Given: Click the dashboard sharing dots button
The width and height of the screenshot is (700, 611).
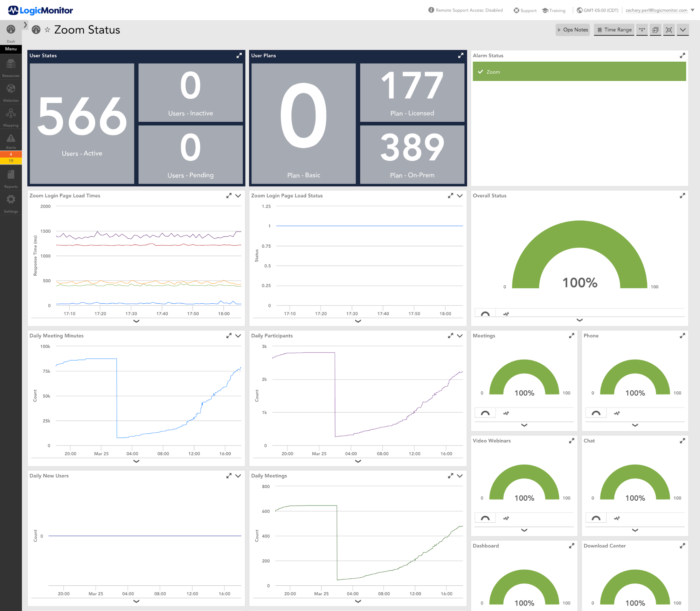Looking at the screenshot, I should pos(642,30).
